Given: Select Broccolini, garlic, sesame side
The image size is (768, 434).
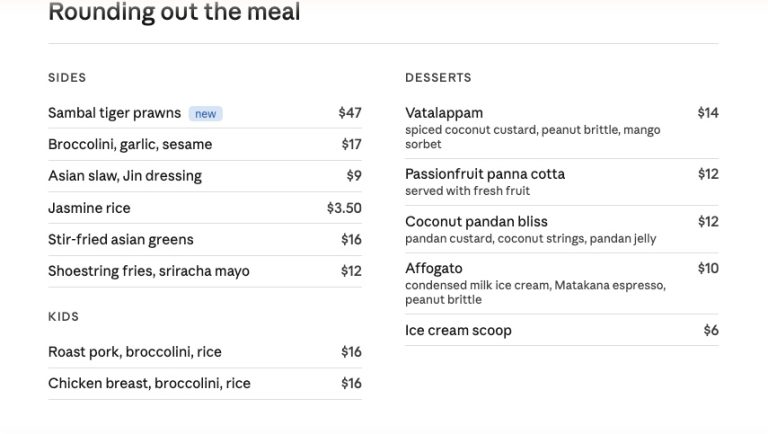Looking at the screenshot, I should pos(130,144).
